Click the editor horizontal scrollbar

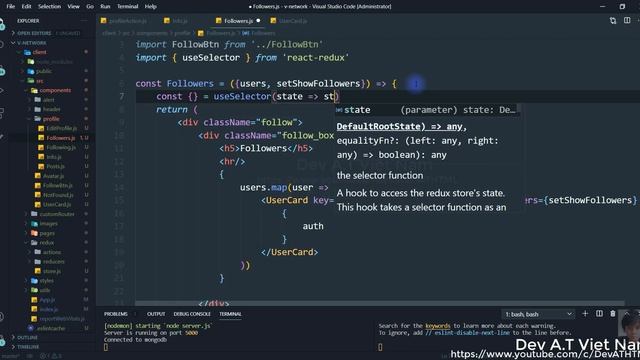point(380,303)
